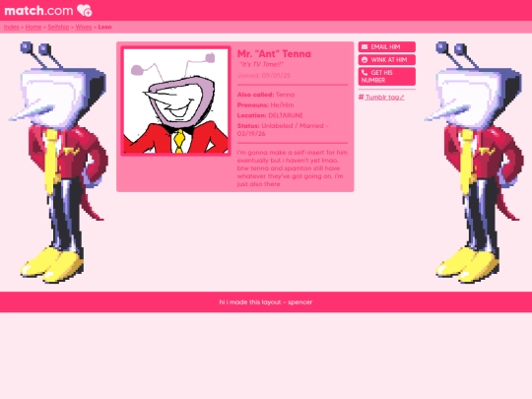Click the wink face icon
The width and height of the screenshot is (532, 399).
pos(365,60)
